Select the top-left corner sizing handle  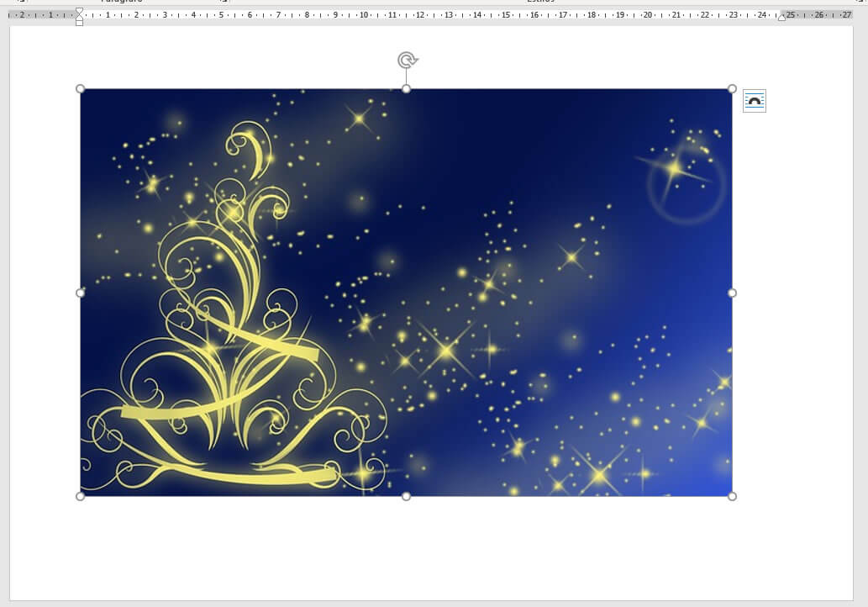click(81, 88)
